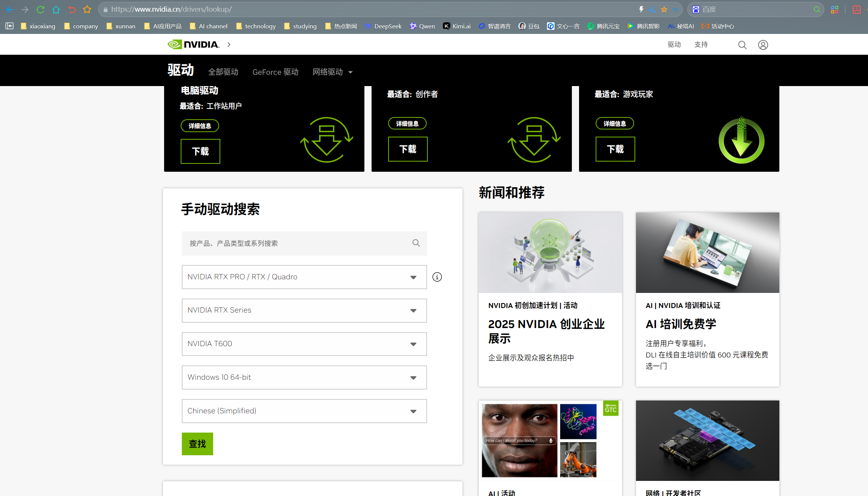Expand the Windows 10 64-bit dropdown
The image size is (868, 496).
[304, 377]
